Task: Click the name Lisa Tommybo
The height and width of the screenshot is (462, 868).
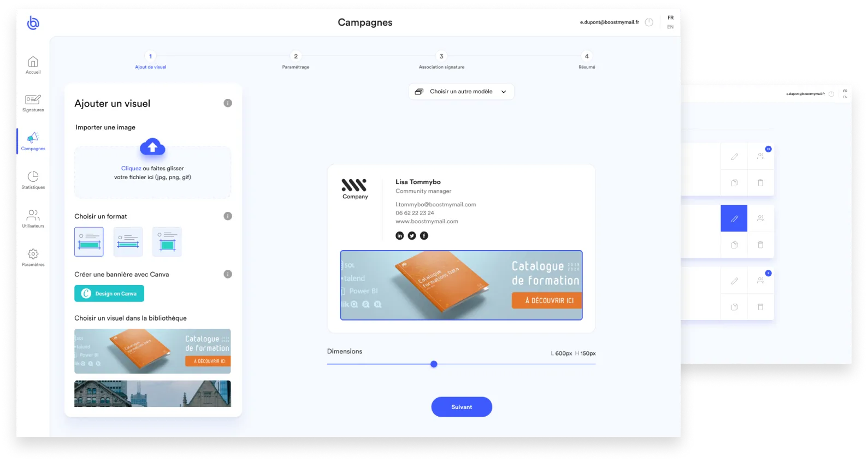Action: (418, 182)
